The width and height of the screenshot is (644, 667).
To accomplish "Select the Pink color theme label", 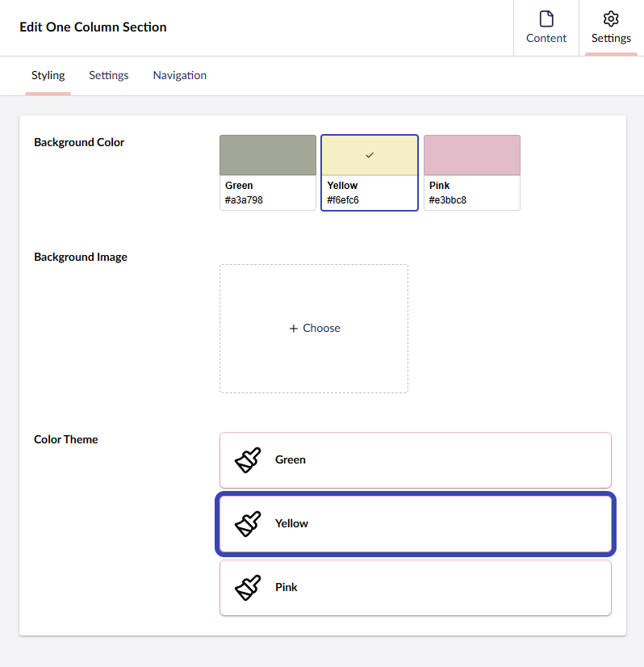I will click(x=286, y=588).
